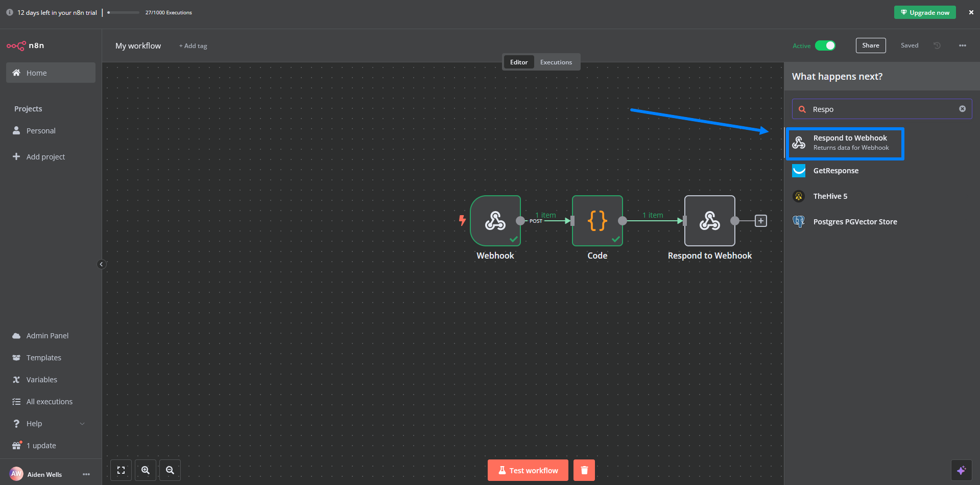980x485 pixels.
Task: Click the Webhook node output dot
Action: point(520,221)
